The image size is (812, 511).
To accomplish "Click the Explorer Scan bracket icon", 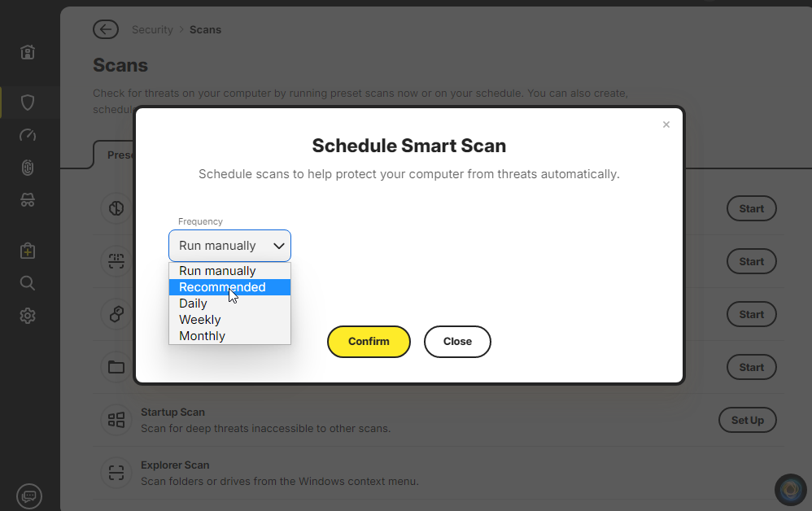I will coord(116,473).
